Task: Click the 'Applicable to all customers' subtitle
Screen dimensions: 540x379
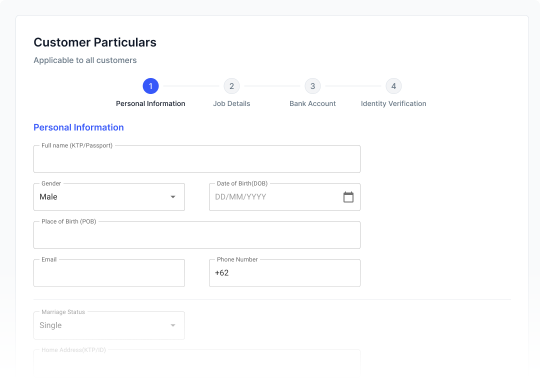Action: (x=85, y=60)
